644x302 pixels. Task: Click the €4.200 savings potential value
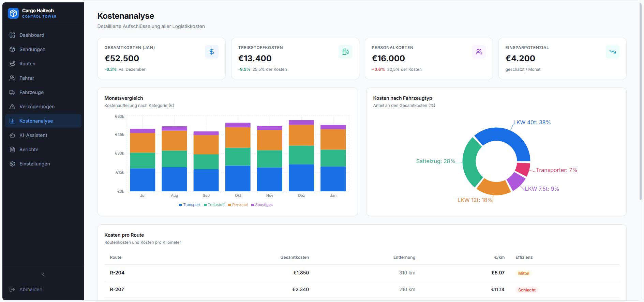click(x=520, y=59)
